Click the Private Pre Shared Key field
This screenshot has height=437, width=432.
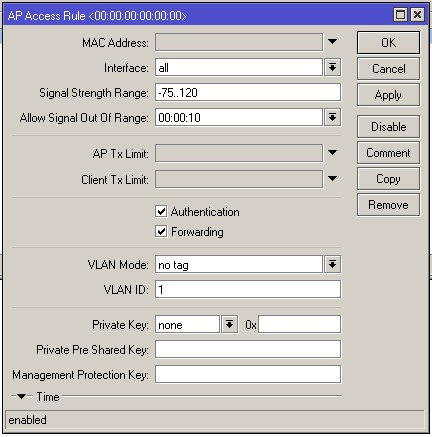coord(248,349)
